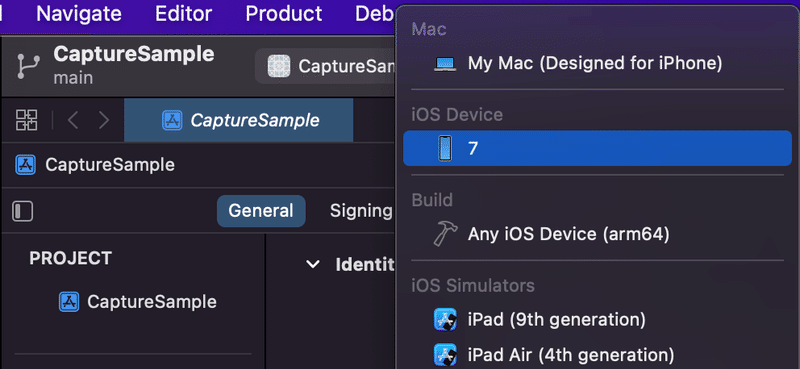Toggle the project targets sidebar icon
Image resolution: width=800 pixels, height=369 pixels.
click(x=22, y=211)
